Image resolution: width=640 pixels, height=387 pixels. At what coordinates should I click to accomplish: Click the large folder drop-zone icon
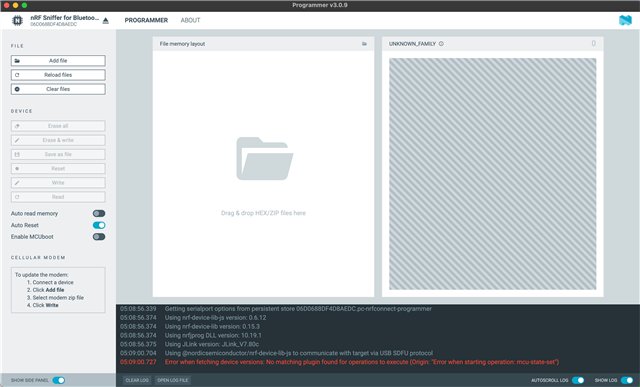coord(264,158)
